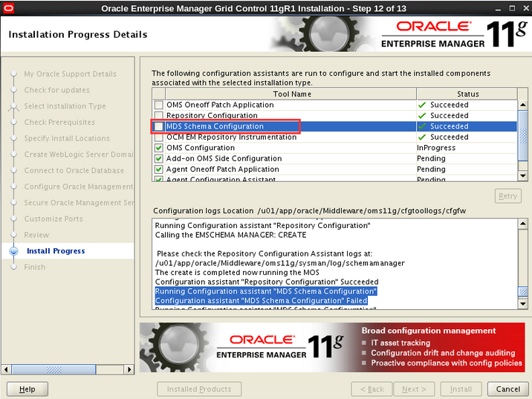
Task: Click the Oracle window menu icon in title bar
Action: 8,8
